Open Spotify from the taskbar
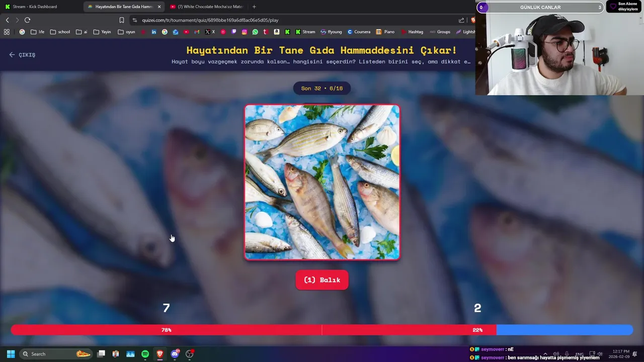 145,354
